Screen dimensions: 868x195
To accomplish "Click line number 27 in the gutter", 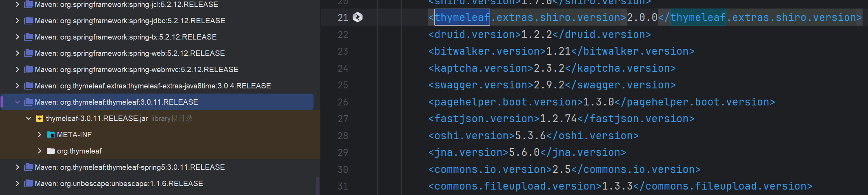I will pyautogui.click(x=343, y=119).
